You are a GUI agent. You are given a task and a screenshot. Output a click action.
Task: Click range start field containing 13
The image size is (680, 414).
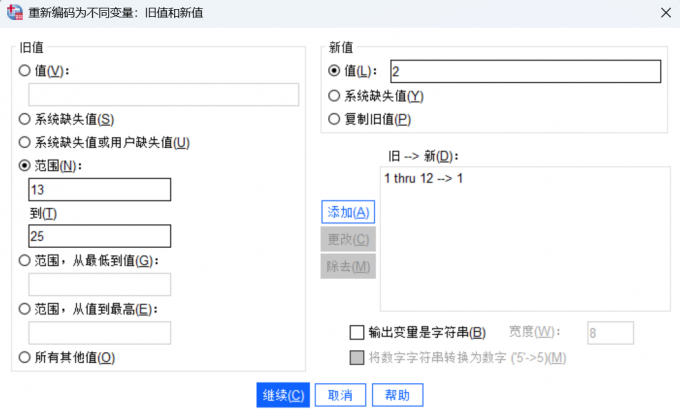pyautogui.click(x=100, y=189)
